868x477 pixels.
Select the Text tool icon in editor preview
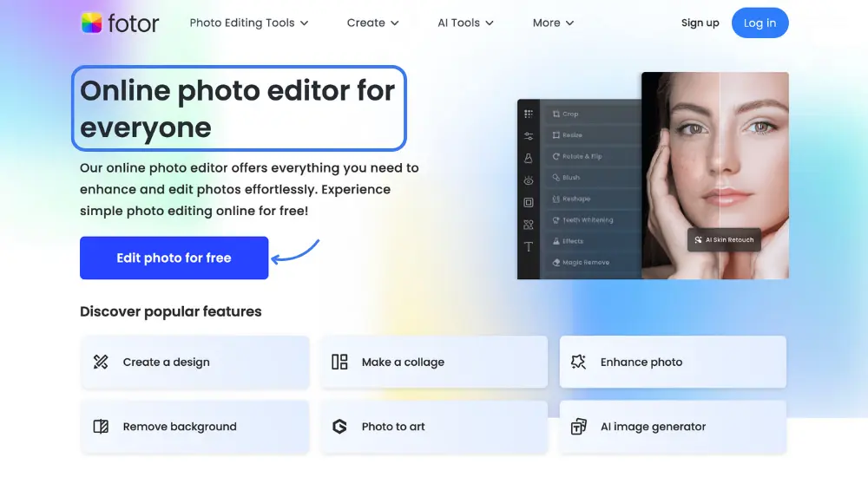pos(529,247)
